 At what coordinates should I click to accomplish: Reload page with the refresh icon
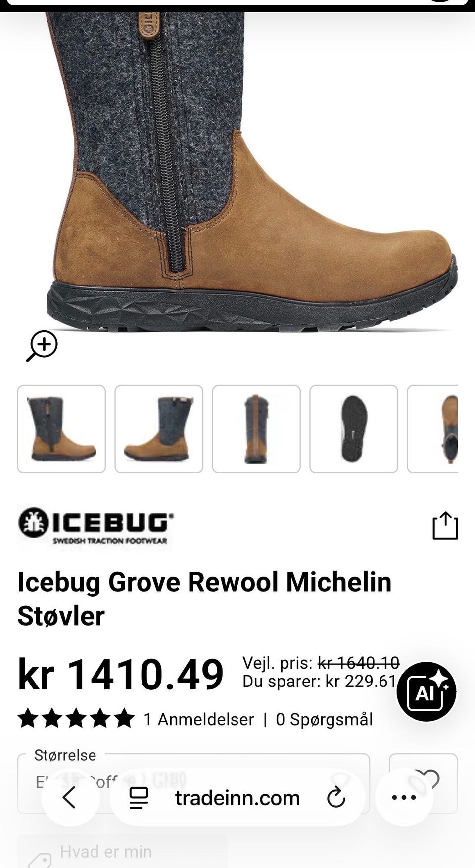tap(336, 798)
